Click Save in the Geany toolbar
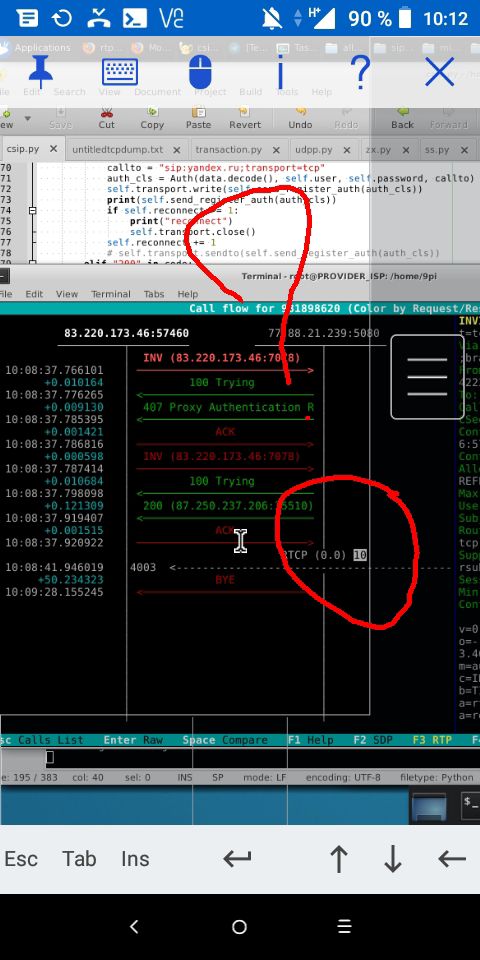The width and height of the screenshot is (480, 960). pos(60,118)
